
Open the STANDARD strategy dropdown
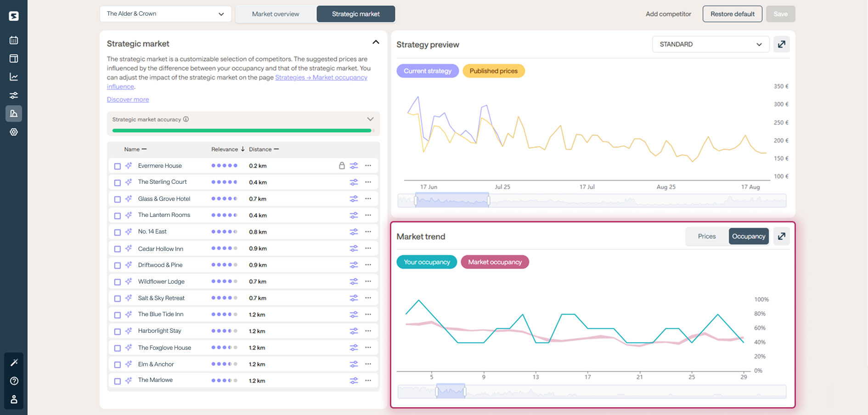pyautogui.click(x=710, y=44)
